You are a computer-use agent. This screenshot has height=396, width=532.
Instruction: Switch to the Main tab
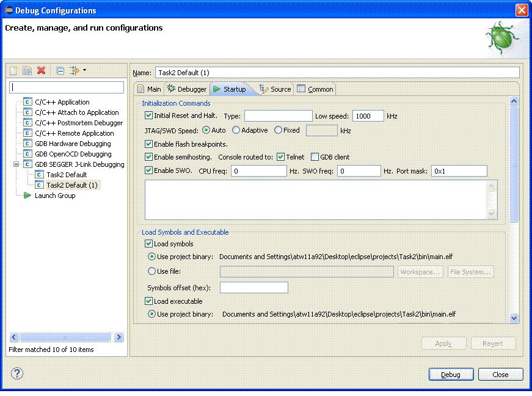click(149, 89)
